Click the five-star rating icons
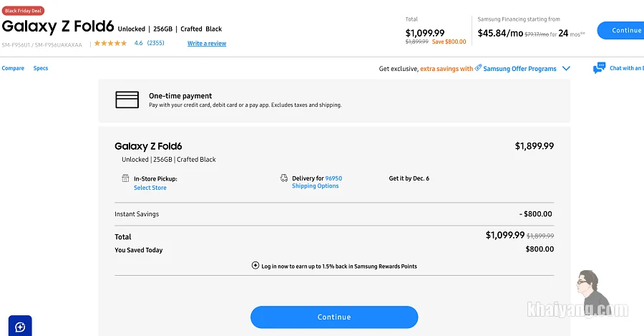 click(x=110, y=43)
